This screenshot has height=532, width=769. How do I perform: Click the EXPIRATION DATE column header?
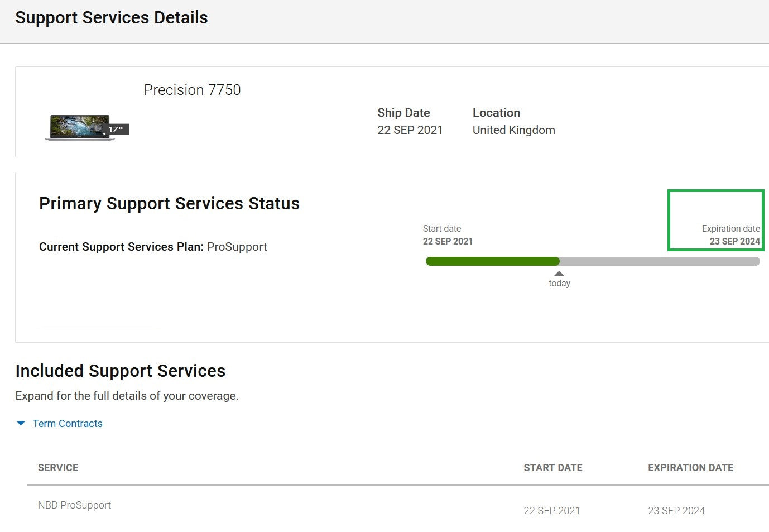tap(690, 468)
